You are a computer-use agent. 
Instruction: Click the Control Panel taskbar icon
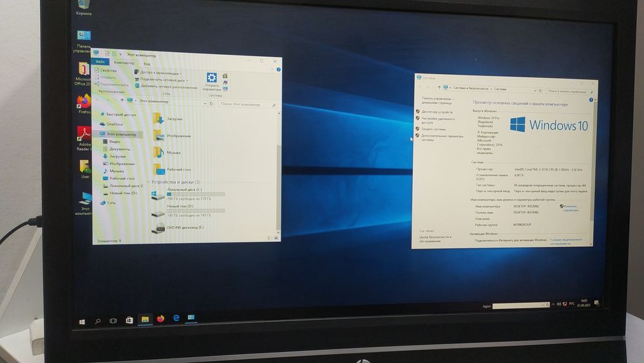point(191,317)
